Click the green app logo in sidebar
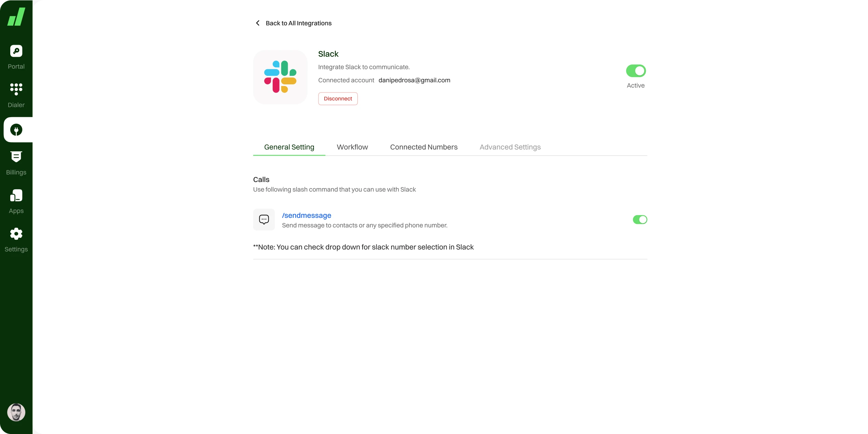 (16, 17)
